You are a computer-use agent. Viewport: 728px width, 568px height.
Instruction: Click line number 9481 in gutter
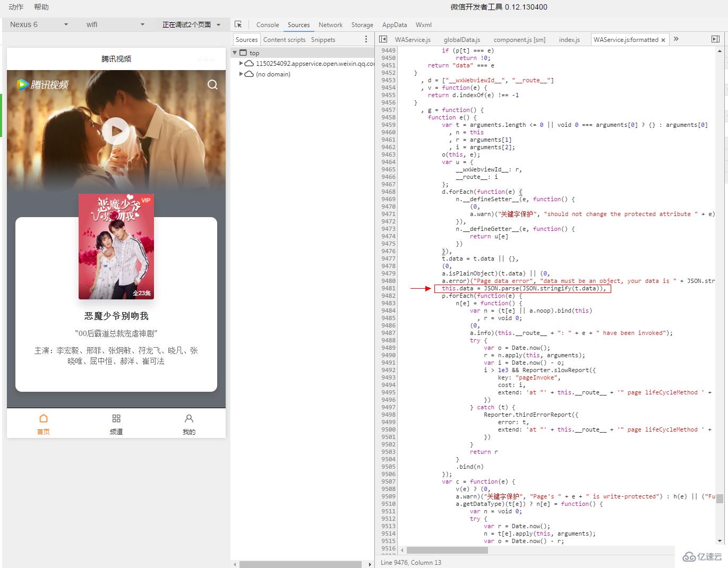388,288
